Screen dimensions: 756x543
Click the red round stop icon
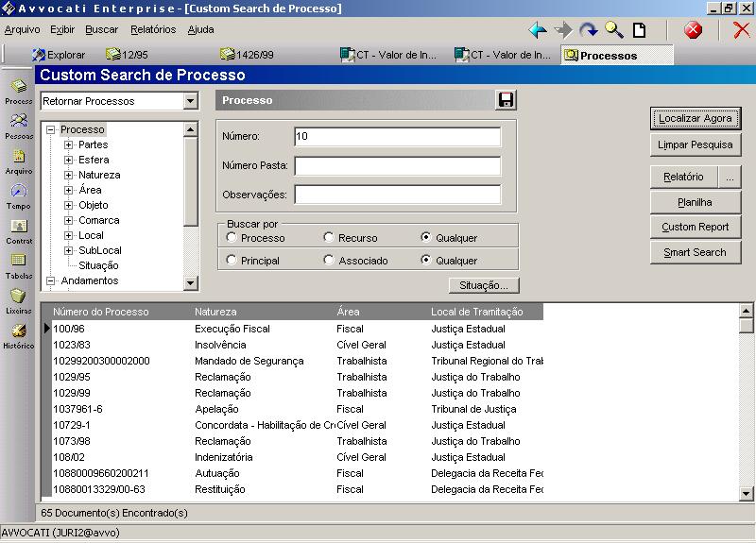point(693,30)
